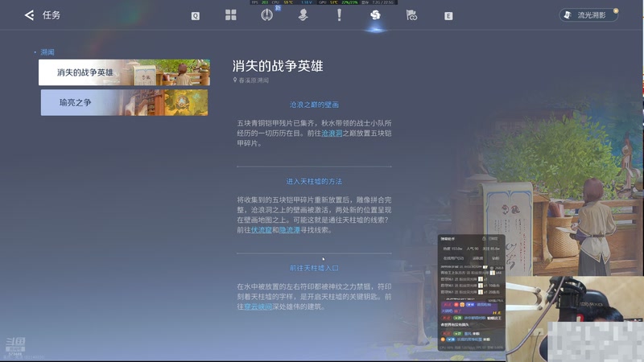Select the Q key tab-switch icon
The image size is (644, 362).
(x=196, y=16)
